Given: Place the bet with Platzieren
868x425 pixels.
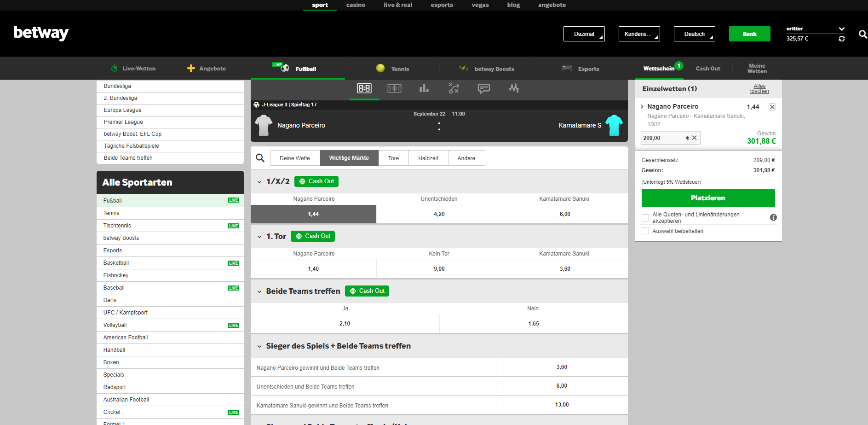Looking at the screenshot, I should click(x=708, y=198).
